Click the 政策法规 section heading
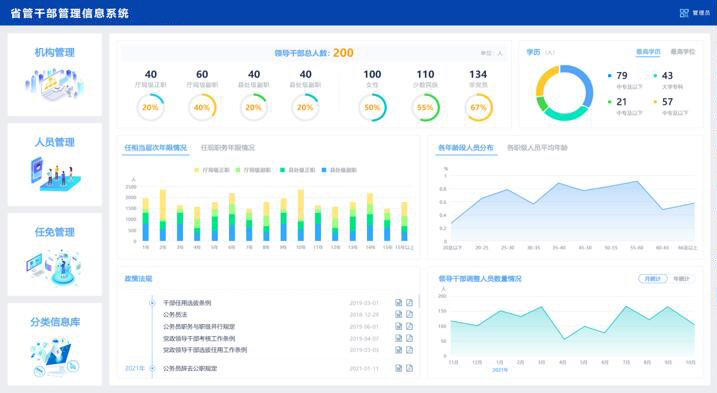 coord(138,279)
